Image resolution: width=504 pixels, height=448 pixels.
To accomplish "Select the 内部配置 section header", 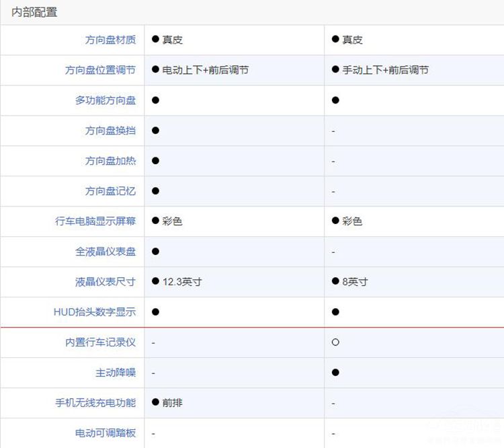I will [34, 12].
